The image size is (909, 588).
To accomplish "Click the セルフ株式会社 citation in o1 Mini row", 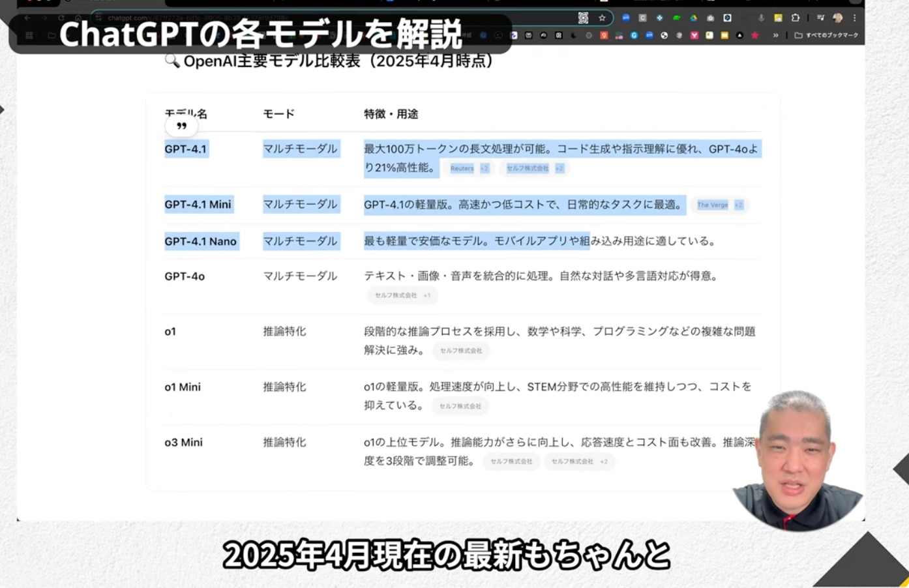I will (460, 406).
